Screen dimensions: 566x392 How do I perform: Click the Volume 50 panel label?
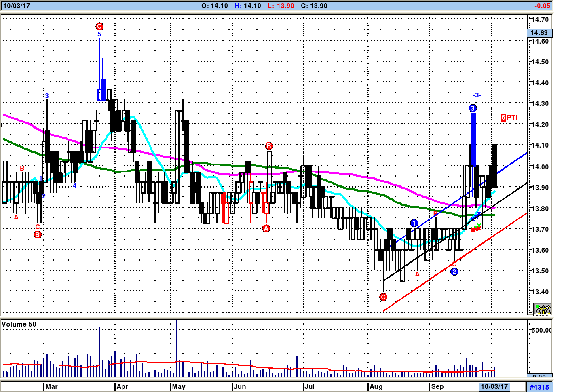point(19,324)
